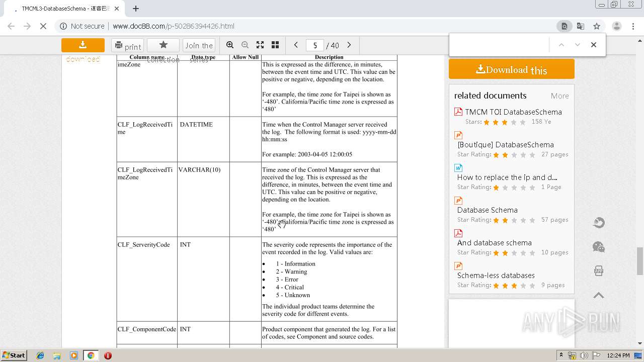Click the star collection button
Screen dimensions: 644x362
point(163,45)
